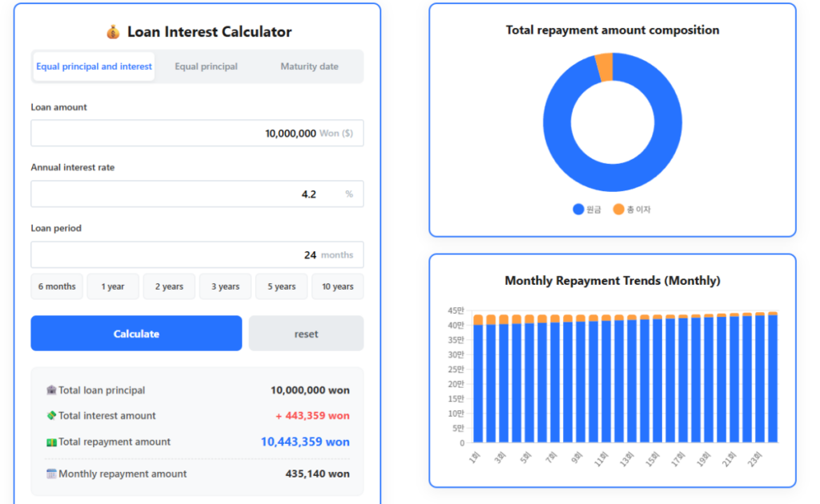This screenshot has width=820, height=504.
Task: Click the Loan period months input field
Action: 176,255
